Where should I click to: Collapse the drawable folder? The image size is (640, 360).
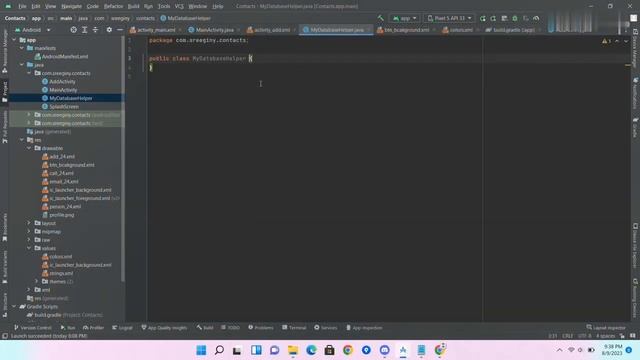[29, 148]
